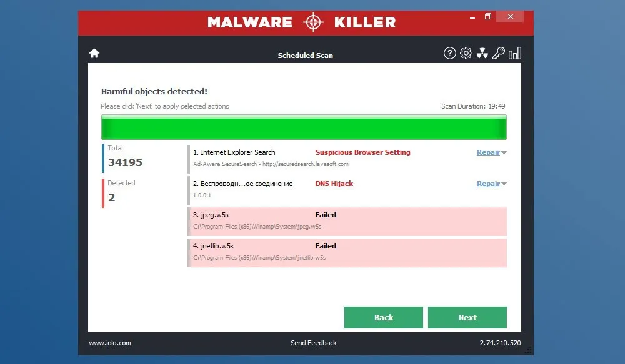Expand the Repair options for the DNS Hijack
This screenshot has width=625, height=364.
(491, 184)
